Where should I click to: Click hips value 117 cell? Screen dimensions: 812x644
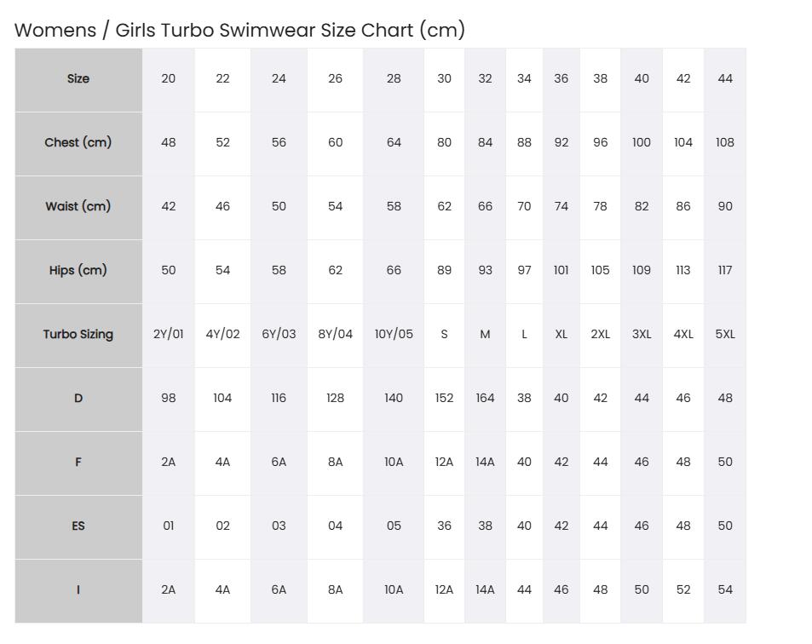click(x=725, y=271)
